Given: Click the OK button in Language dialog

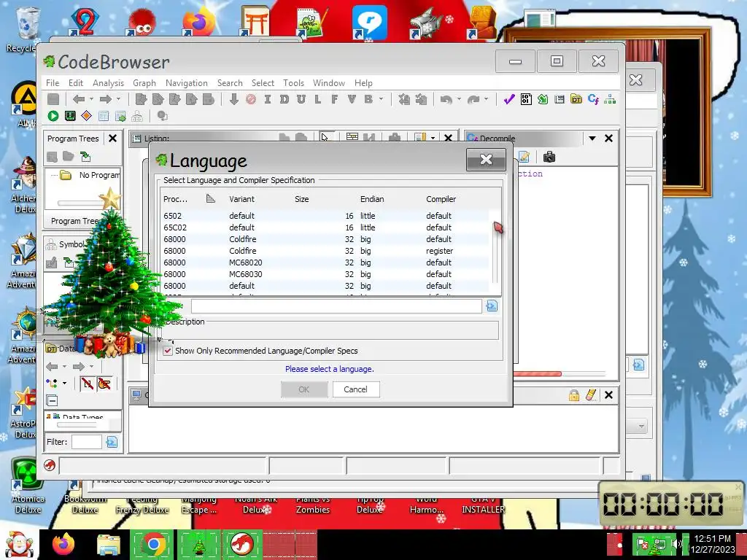Looking at the screenshot, I should (304, 389).
